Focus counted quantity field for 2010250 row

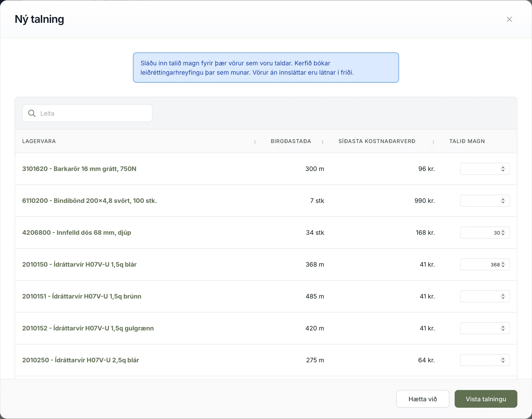coord(485,360)
